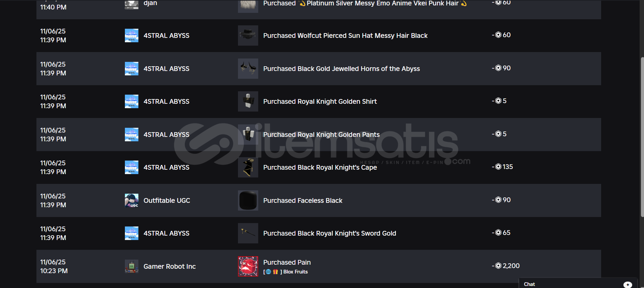Click the Pain gamepass red icon
644x288 pixels.
[x=248, y=266]
